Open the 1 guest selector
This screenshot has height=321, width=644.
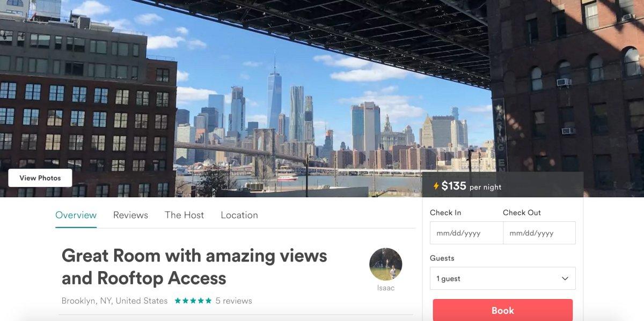[503, 279]
